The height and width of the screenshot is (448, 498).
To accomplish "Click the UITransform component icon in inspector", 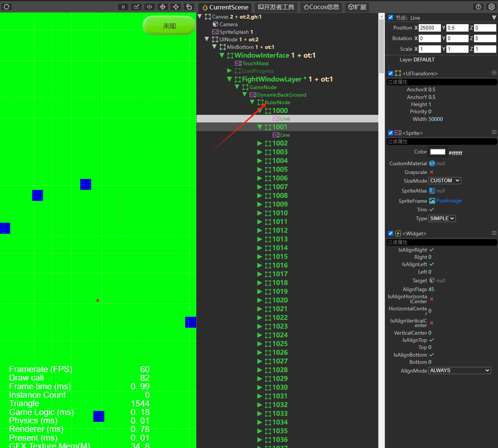I will pos(398,73).
